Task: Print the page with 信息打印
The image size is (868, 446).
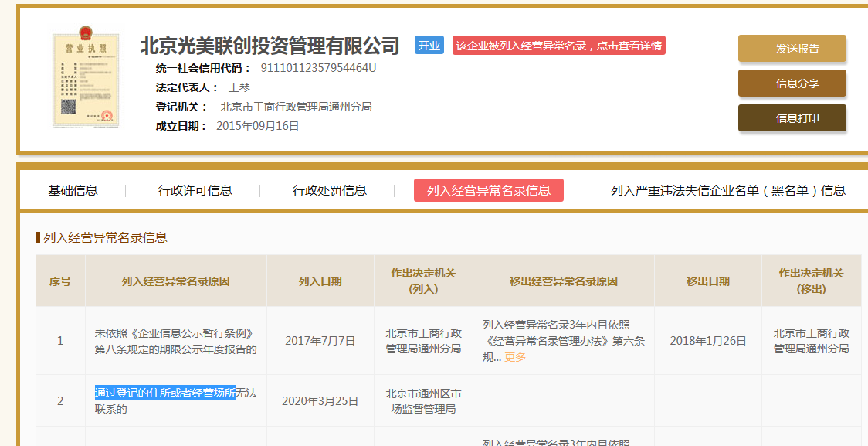Action: point(792,118)
